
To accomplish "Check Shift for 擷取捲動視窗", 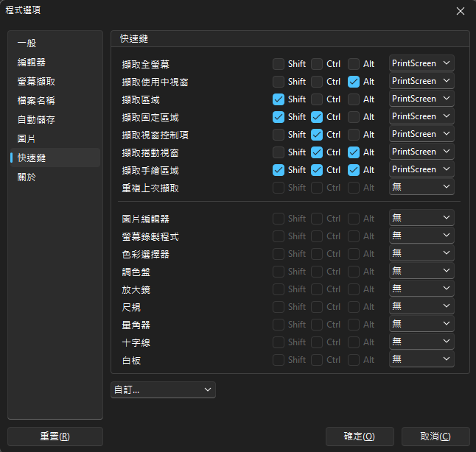I will click(279, 152).
